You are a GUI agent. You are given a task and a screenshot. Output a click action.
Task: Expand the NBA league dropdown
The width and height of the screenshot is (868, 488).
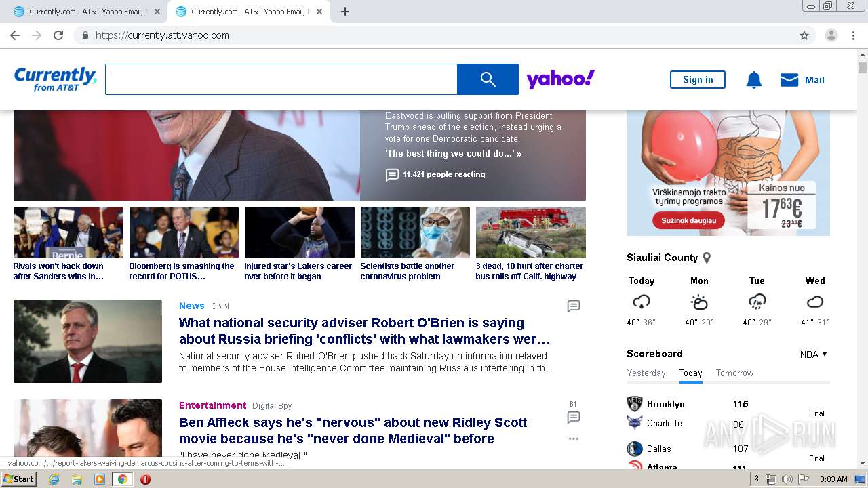(814, 354)
